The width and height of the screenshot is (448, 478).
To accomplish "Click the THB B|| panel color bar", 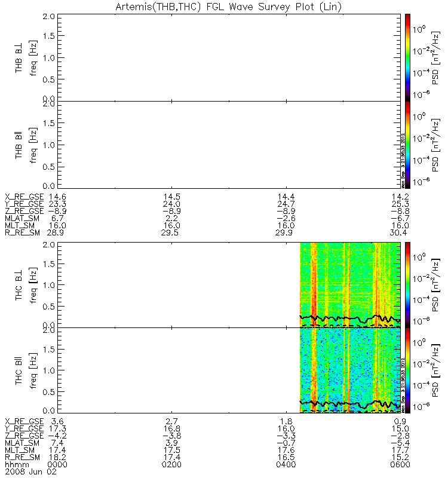I will (x=407, y=145).
